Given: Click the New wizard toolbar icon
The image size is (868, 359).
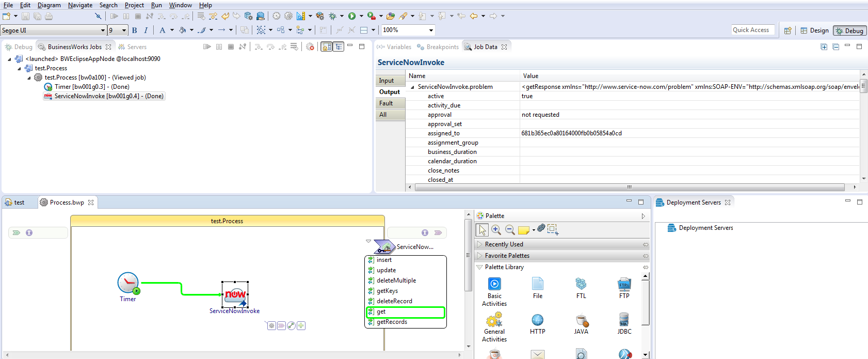Looking at the screenshot, I should point(7,16).
